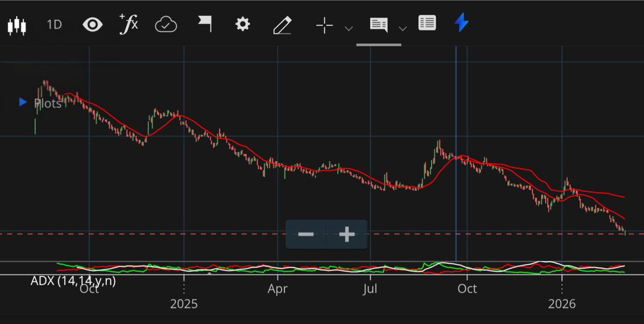Select the candlestick chart type icon

[x=17, y=23]
